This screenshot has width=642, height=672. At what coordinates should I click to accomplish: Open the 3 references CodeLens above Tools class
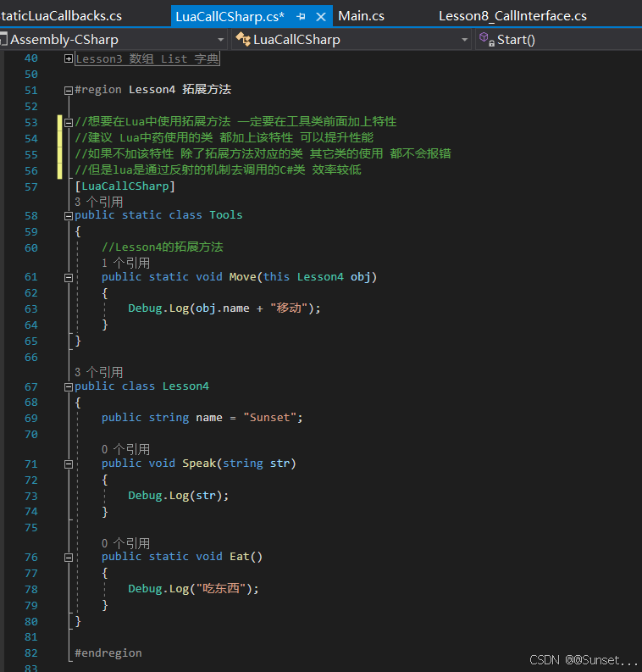[x=99, y=202]
